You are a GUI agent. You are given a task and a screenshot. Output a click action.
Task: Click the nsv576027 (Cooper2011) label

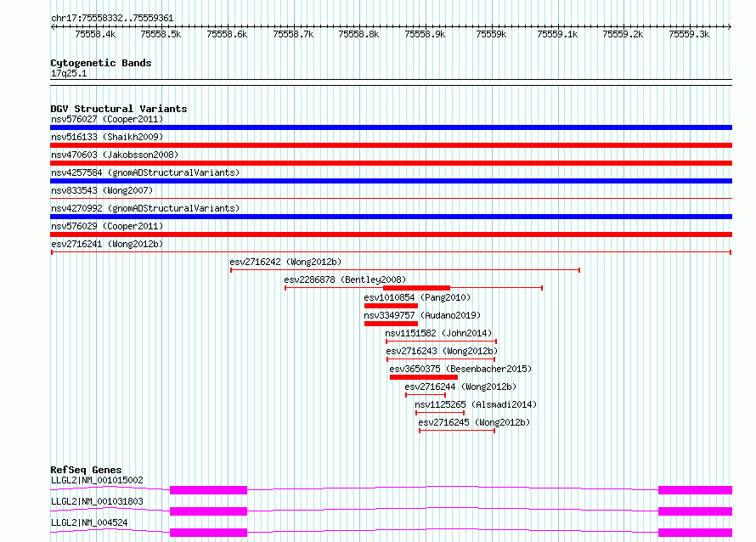[107, 119]
